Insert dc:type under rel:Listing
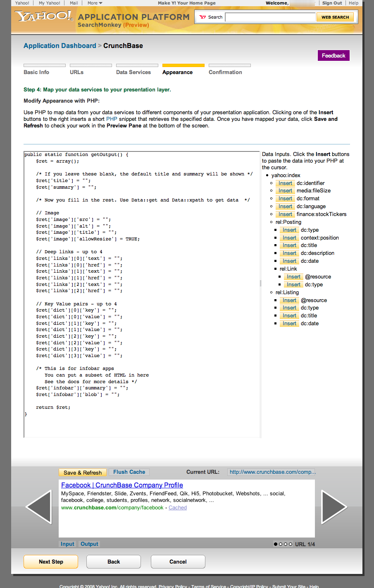 pos(289,308)
